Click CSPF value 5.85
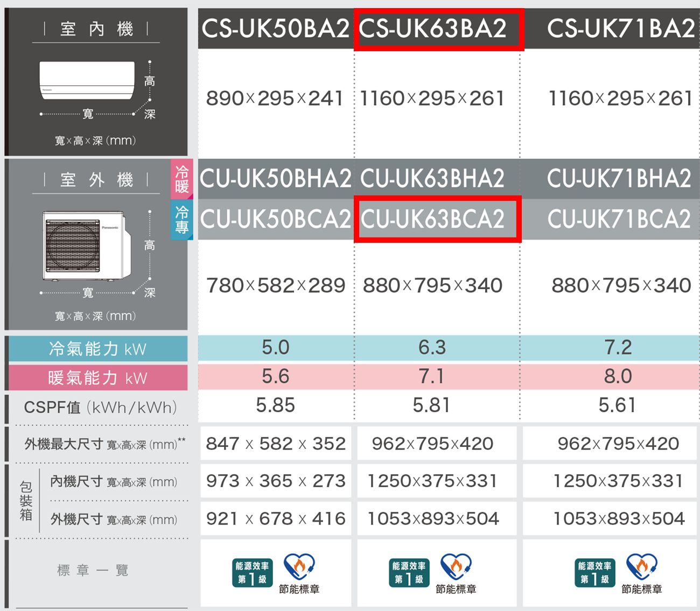Image resolution: width=700 pixels, height=611 pixels. (276, 405)
